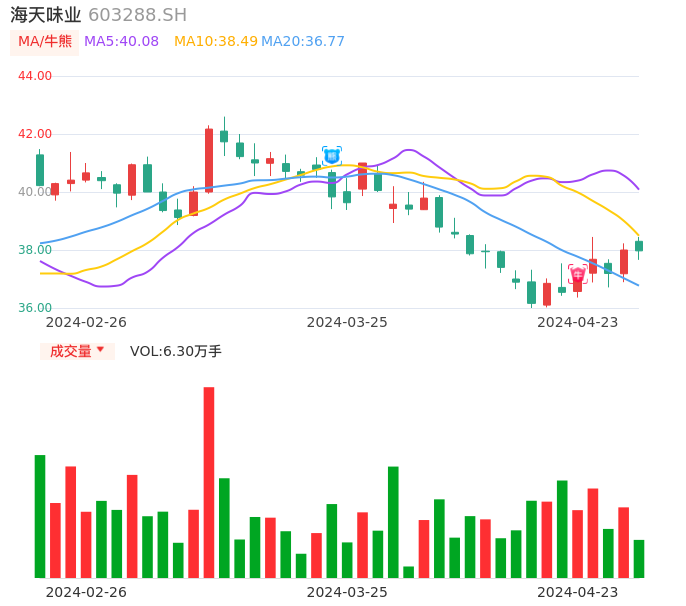Click the 2024-02-26 date label under price chart

[86, 322]
